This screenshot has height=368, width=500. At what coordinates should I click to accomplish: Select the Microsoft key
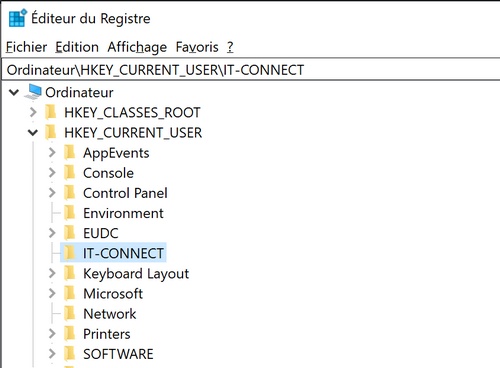[x=113, y=294]
